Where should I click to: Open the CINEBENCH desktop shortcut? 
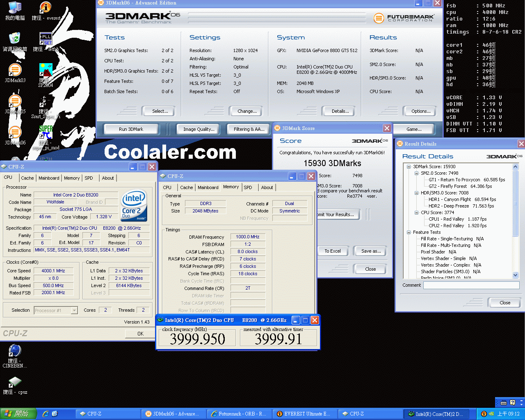(x=15, y=351)
